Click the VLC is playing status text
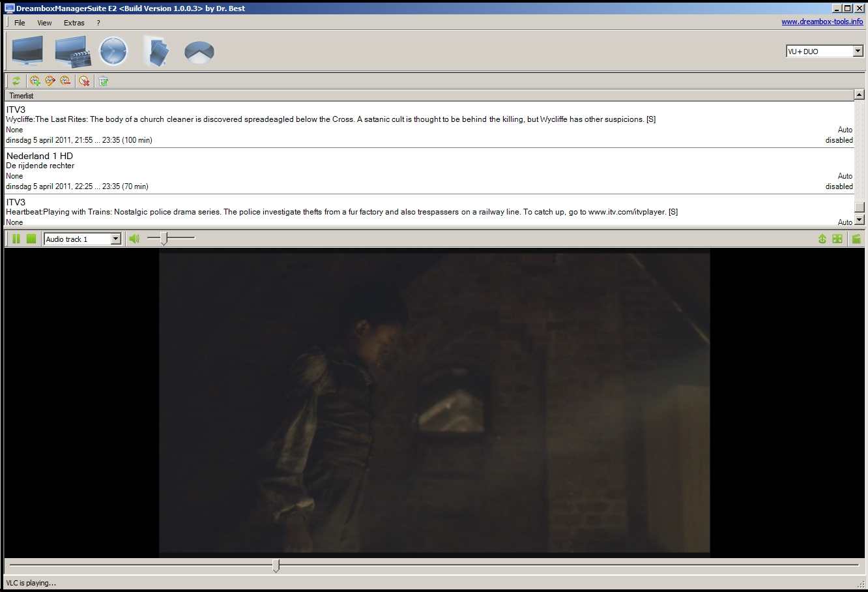Image resolution: width=868 pixels, height=592 pixels. click(x=31, y=583)
